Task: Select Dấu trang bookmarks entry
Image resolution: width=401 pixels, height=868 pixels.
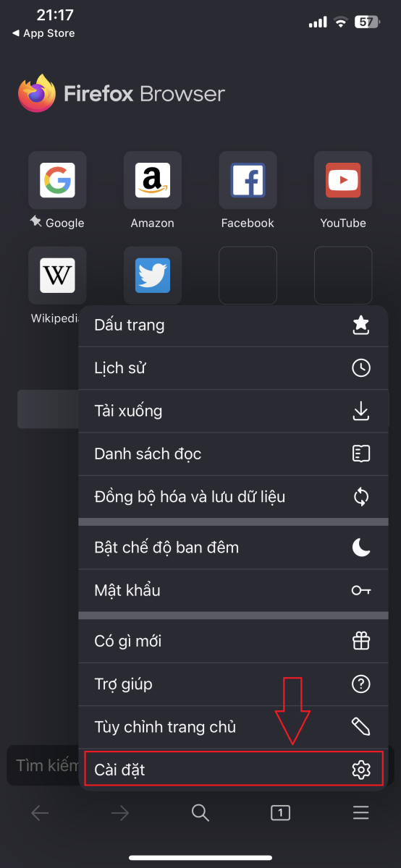Action: [233, 325]
